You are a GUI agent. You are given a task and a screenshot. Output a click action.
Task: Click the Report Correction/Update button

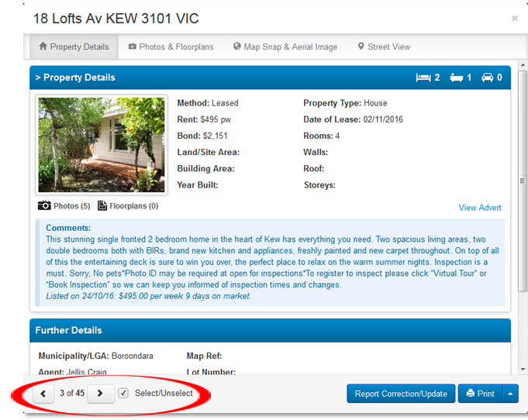click(x=401, y=394)
